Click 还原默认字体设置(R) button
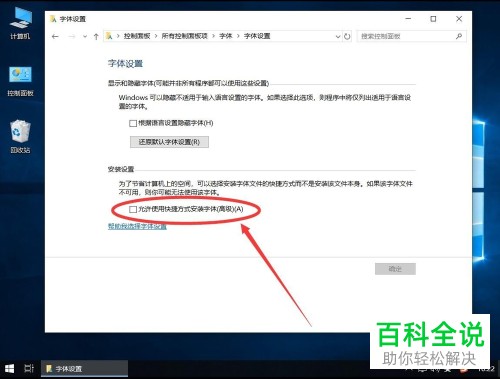500x379 pixels. [169, 142]
